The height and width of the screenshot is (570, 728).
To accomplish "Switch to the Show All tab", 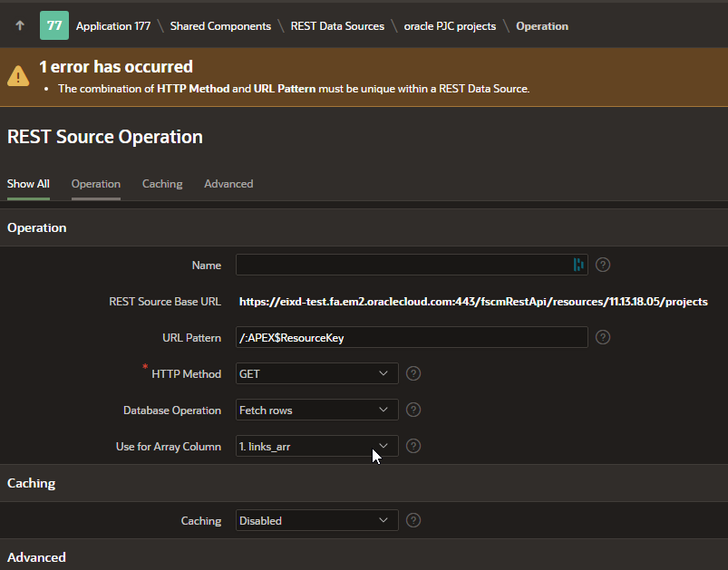I will pyautogui.click(x=28, y=184).
